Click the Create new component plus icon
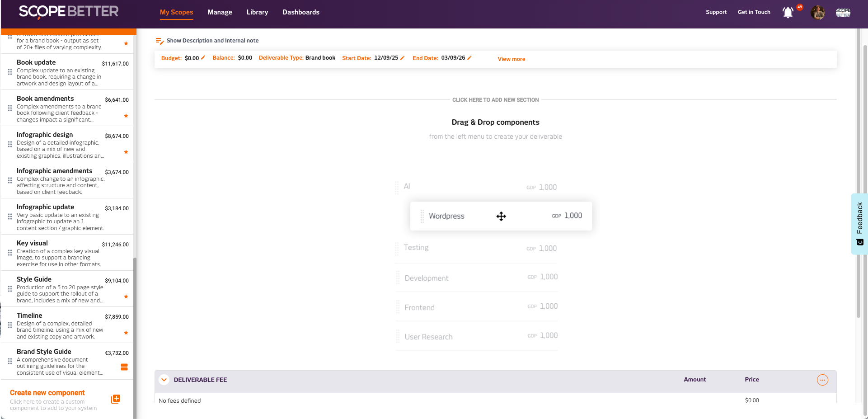Image resolution: width=868 pixels, height=419 pixels. (x=116, y=399)
